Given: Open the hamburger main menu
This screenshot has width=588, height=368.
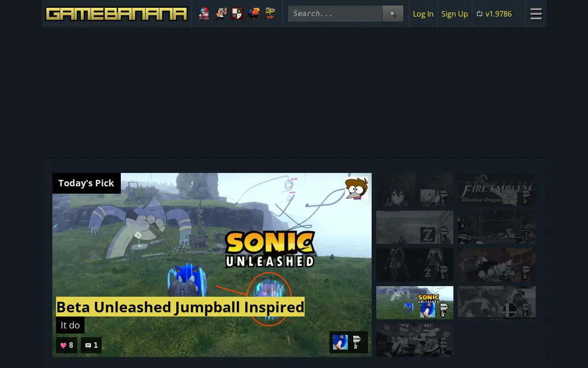Looking at the screenshot, I should [536, 14].
